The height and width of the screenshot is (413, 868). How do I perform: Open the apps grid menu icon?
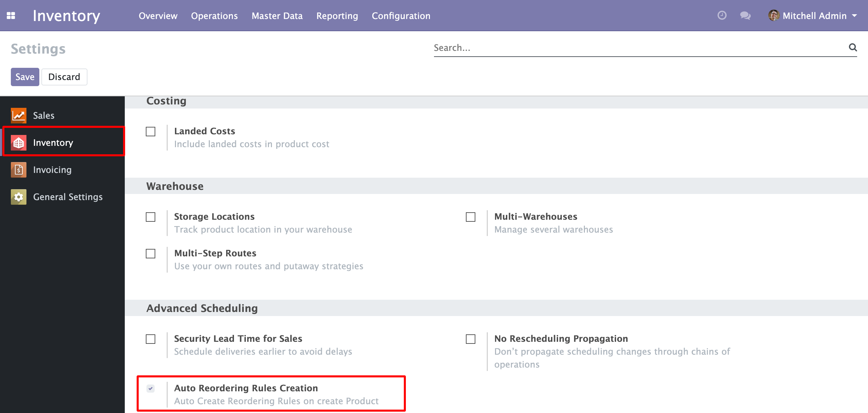(x=11, y=16)
